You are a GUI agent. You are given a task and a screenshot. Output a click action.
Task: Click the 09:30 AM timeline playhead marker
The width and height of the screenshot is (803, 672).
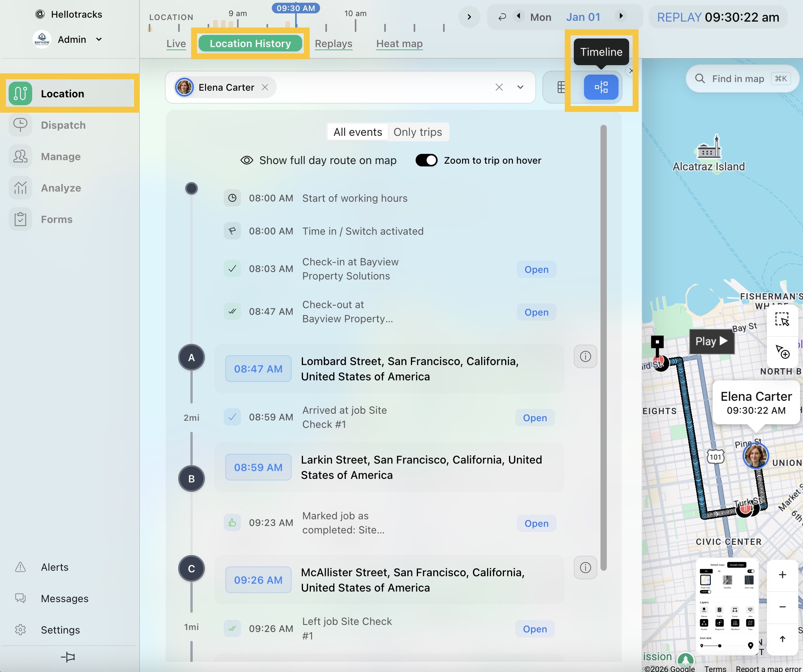pos(296,8)
